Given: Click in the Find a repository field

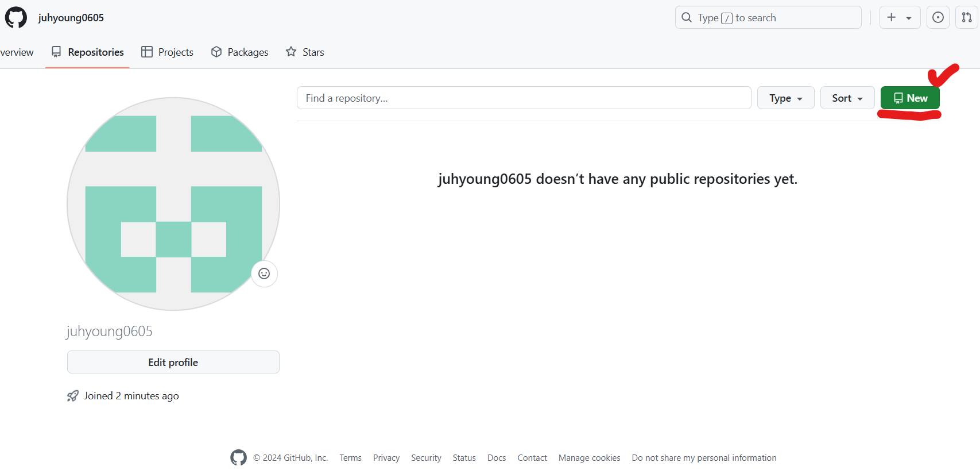Looking at the screenshot, I should point(524,98).
